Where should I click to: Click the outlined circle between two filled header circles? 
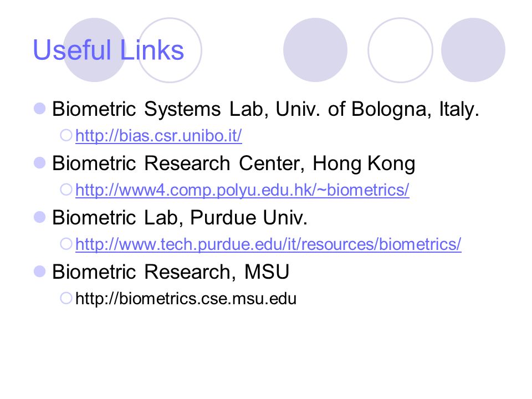pyautogui.click(x=400, y=50)
